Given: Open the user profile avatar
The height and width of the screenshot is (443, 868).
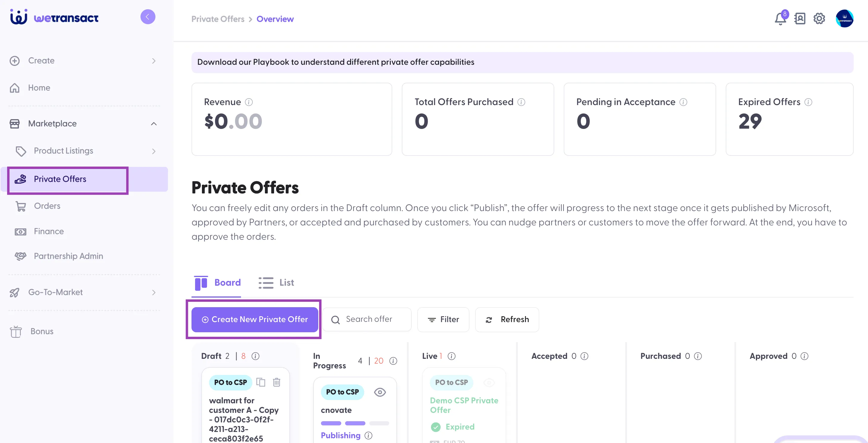Looking at the screenshot, I should point(844,19).
